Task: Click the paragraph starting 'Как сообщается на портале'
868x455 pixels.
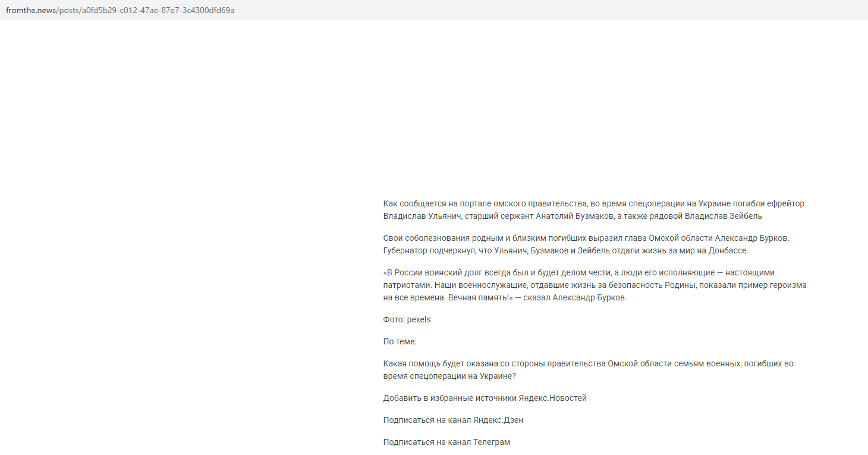Action: [x=594, y=210]
